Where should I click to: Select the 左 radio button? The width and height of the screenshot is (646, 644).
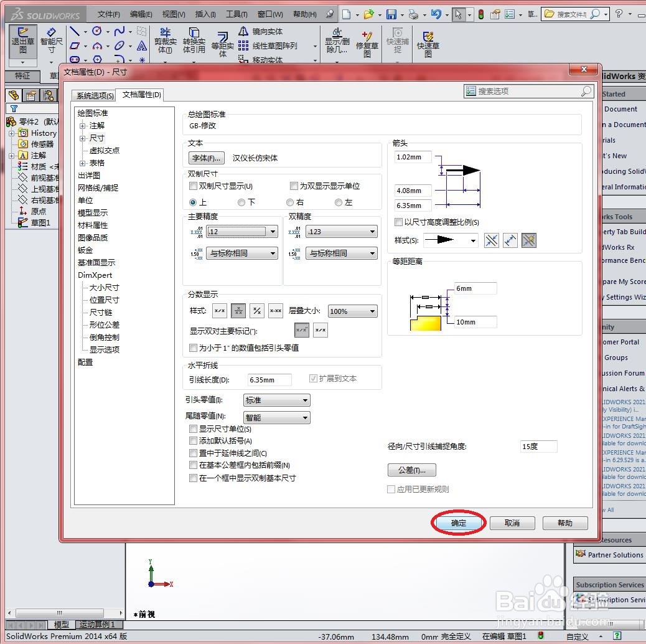(x=339, y=202)
